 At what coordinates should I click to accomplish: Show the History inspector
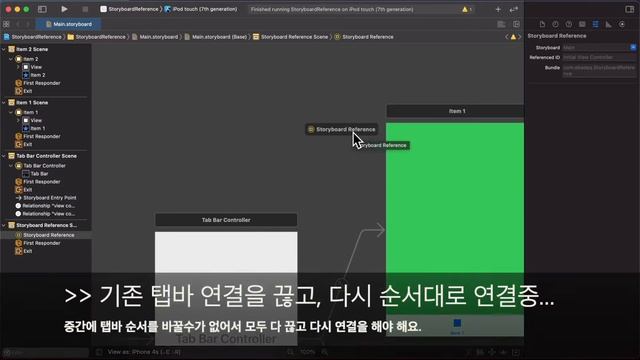[x=555, y=24]
